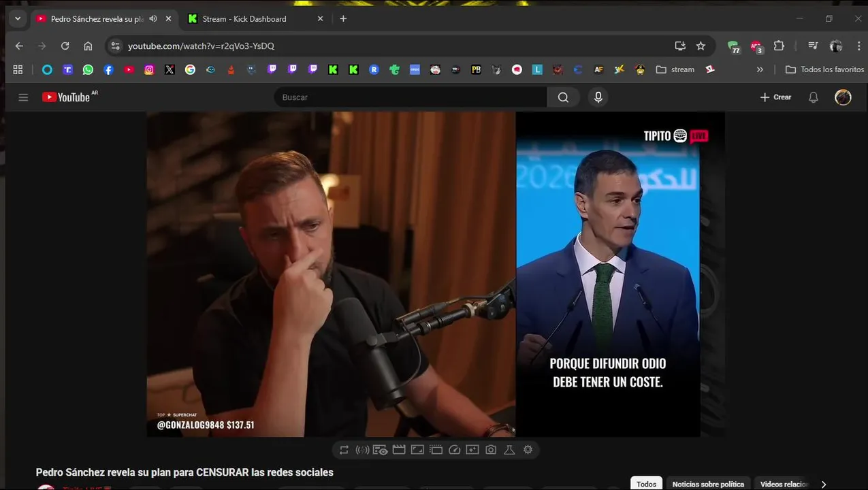The image size is (868, 490).
Task: Start voice search with microphone icon
Action: coord(598,97)
